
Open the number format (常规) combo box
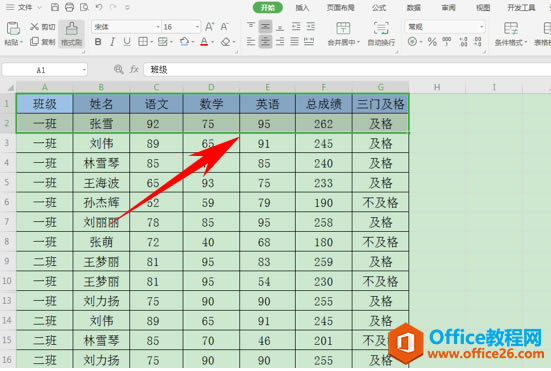(x=445, y=27)
